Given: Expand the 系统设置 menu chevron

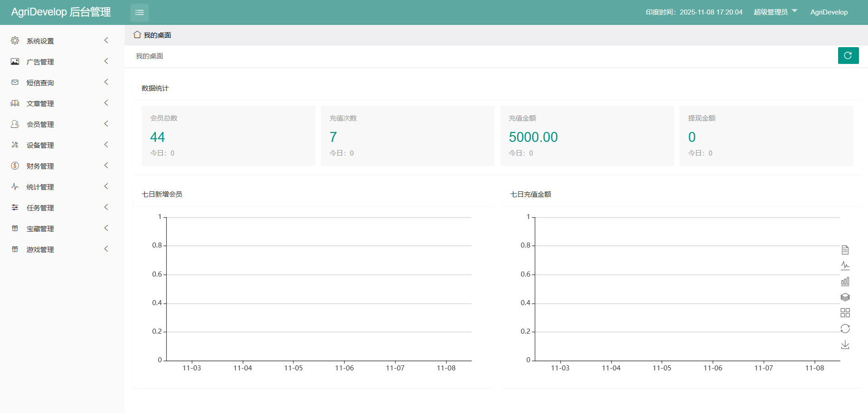Looking at the screenshot, I should coord(106,41).
